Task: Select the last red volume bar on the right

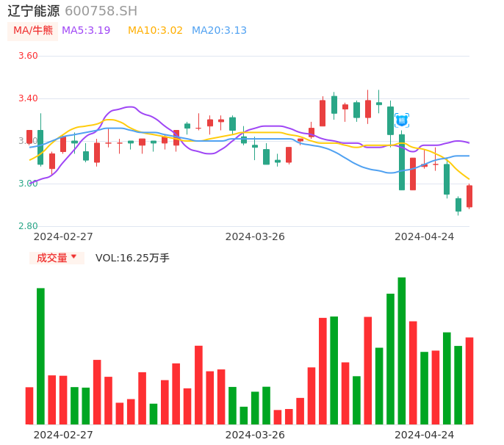Action: (x=469, y=380)
